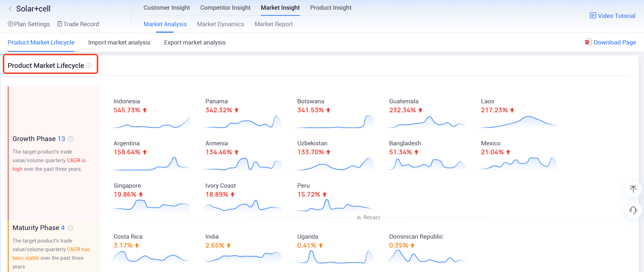Click the Guatemala country name
This screenshot has width=644, height=272.
[x=404, y=101]
